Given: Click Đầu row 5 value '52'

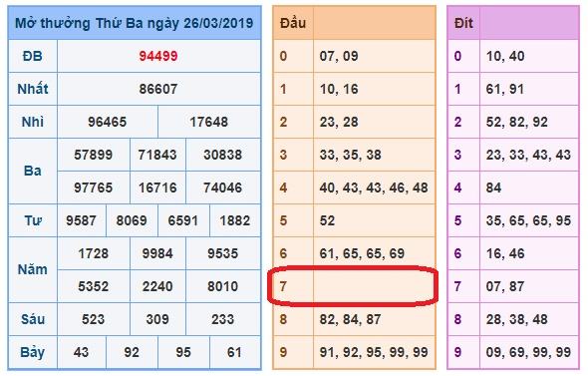Looking at the screenshot, I should click(x=327, y=220).
